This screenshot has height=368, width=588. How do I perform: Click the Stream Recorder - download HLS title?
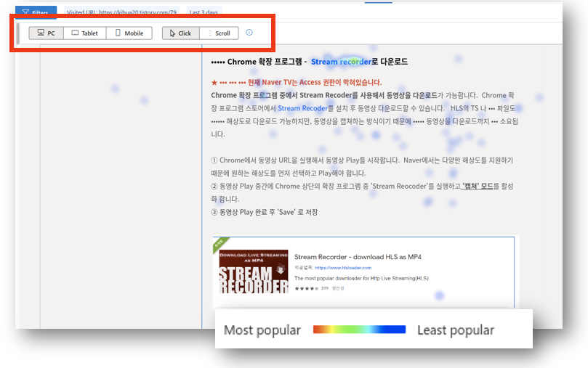[x=358, y=257]
